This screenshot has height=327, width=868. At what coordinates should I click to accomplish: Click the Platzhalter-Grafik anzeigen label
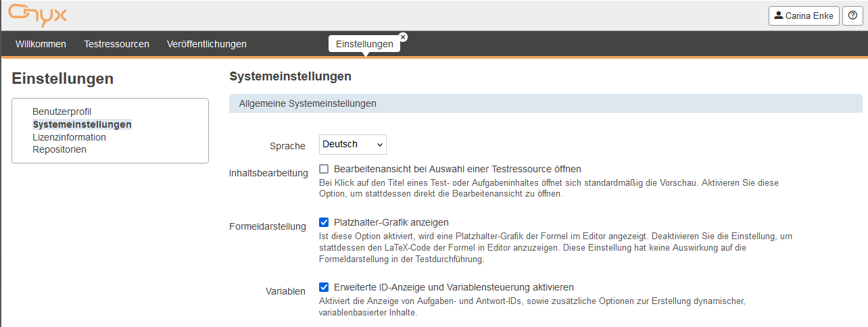pyautogui.click(x=391, y=222)
